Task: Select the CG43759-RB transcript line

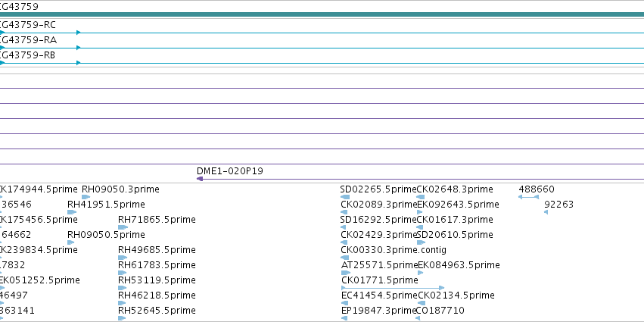Action: tap(322, 63)
